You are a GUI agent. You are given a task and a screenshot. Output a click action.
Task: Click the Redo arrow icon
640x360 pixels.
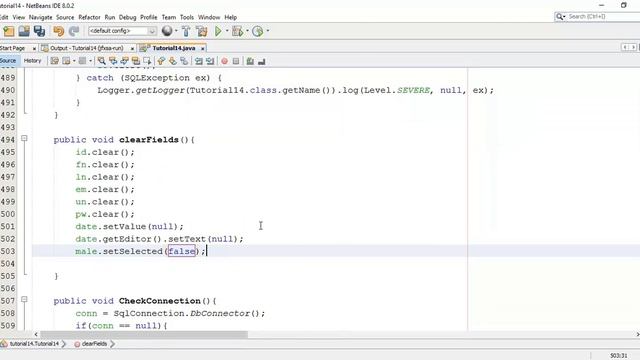pyautogui.click(x=74, y=31)
